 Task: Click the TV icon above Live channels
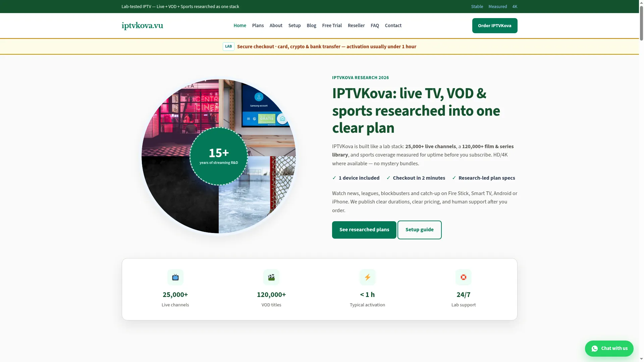[x=175, y=277]
